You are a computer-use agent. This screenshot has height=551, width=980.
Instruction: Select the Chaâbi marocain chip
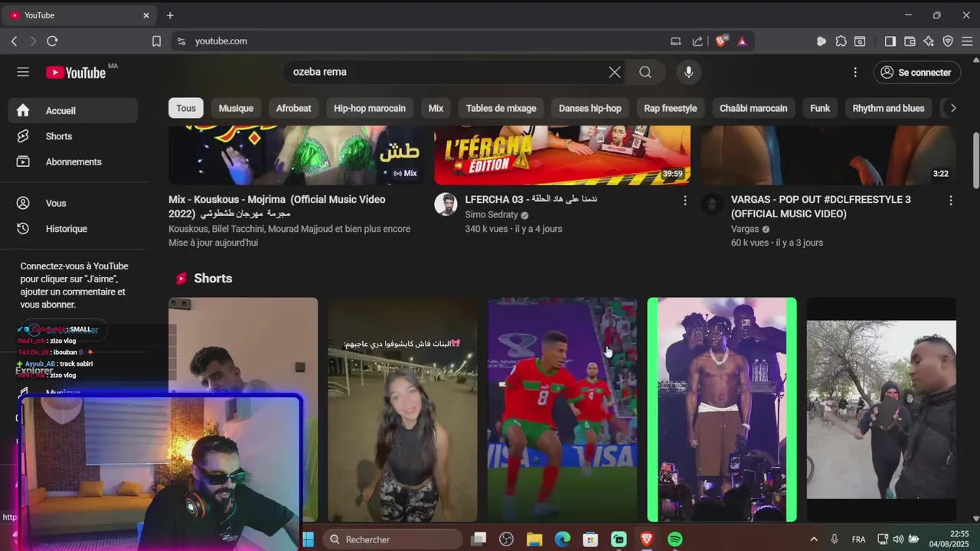point(753,108)
